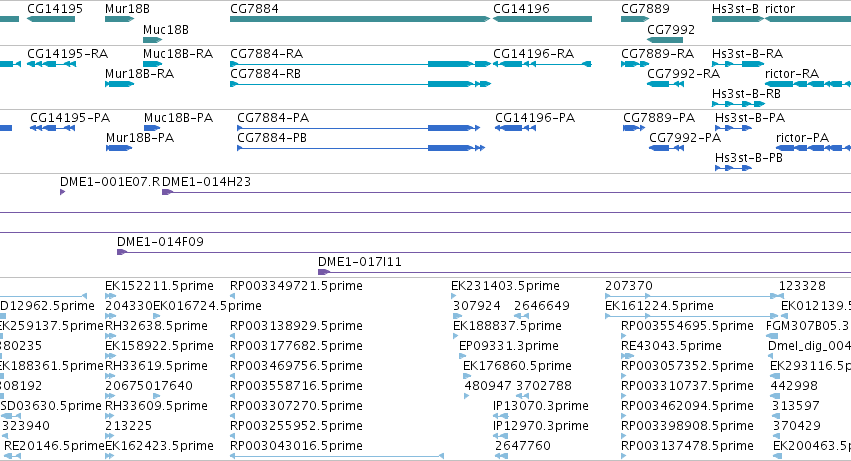Click the Hs3st-B-PA protein label
The width and height of the screenshot is (851, 461).
[750, 118]
